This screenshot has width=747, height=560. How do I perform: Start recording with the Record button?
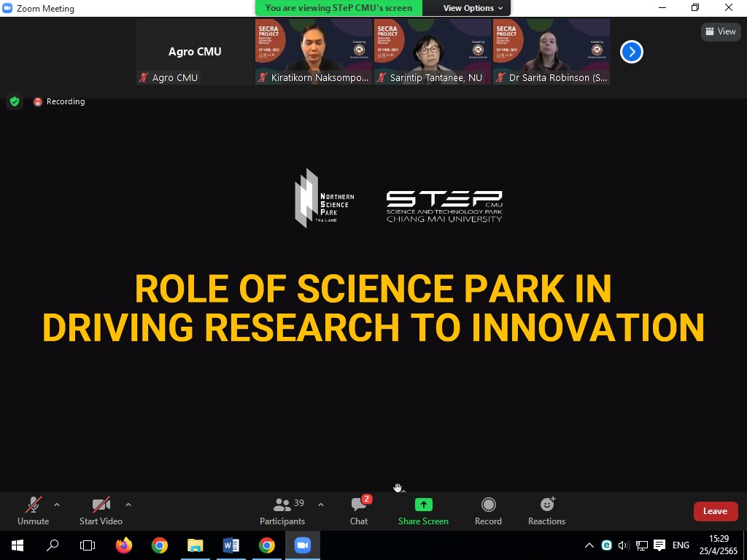click(488, 511)
